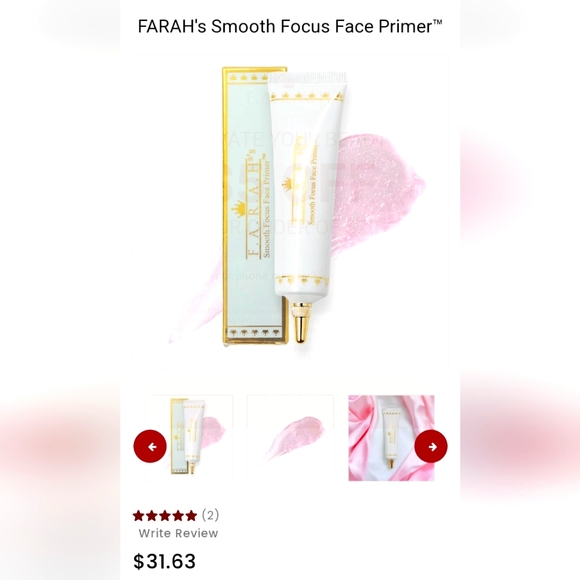Click the red previous arrow button

150,446
